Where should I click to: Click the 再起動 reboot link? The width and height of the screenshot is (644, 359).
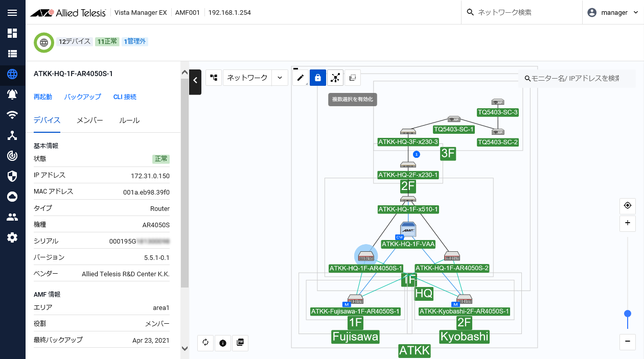43,97
